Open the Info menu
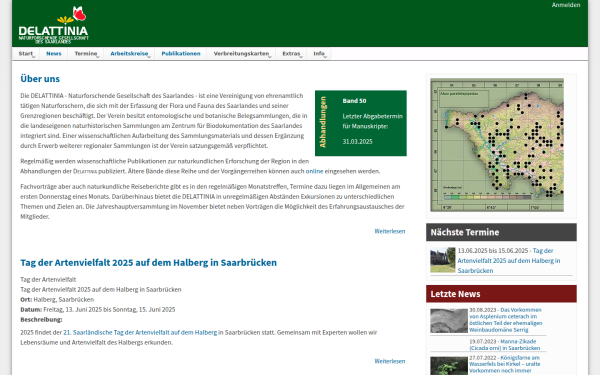This screenshot has width=600, height=375. click(318, 54)
